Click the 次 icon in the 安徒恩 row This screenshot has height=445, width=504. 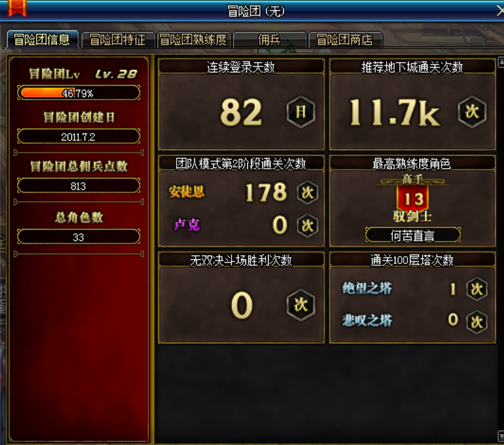pyautogui.click(x=308, y=193)
